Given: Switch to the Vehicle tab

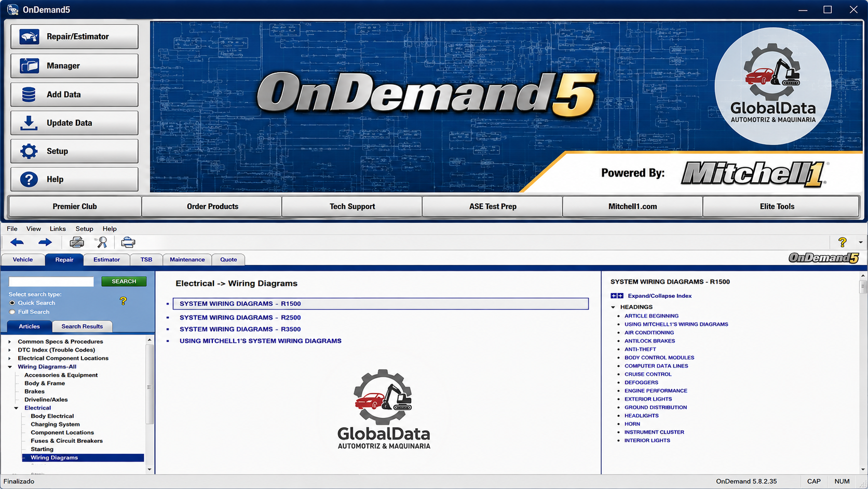Looking at the screenshot, I should (23, 259).
